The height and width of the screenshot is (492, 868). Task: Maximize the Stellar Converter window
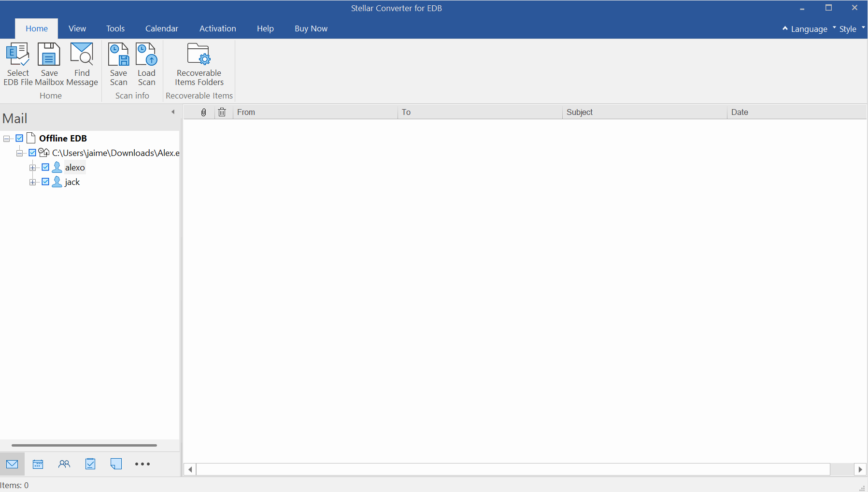coord(828,8)
